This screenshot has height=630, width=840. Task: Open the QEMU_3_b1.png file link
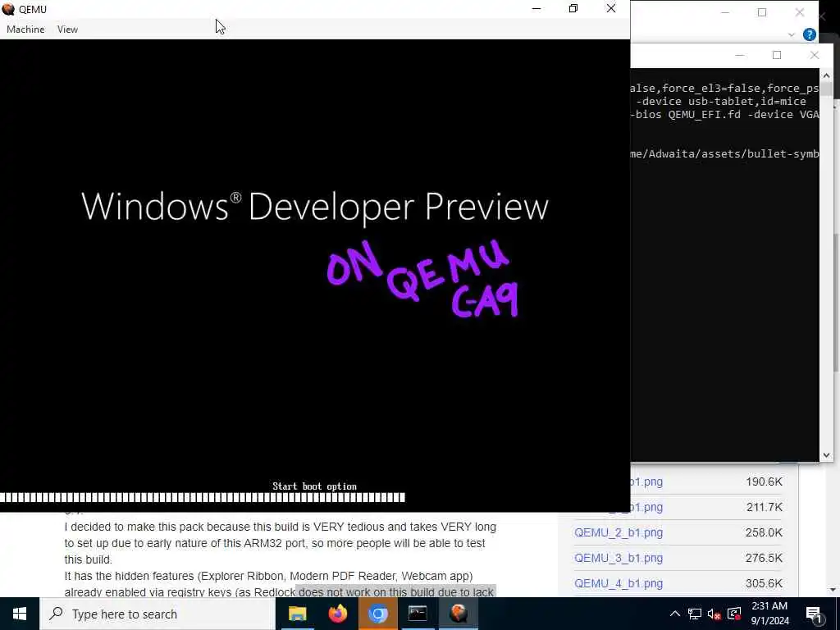[x=619, y=558]
